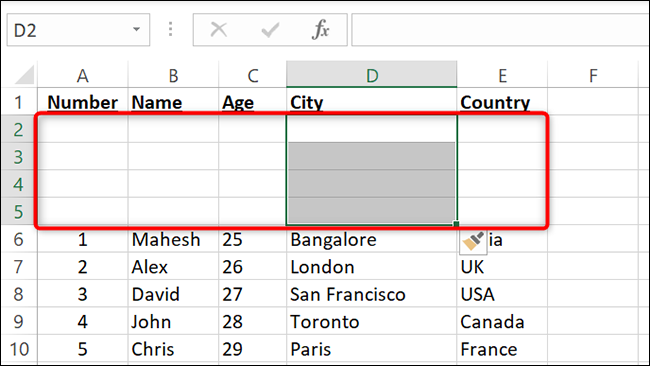The height and width of the screenshot is (366, 650).
Task: Select column A header
Action: coord(83,75)
